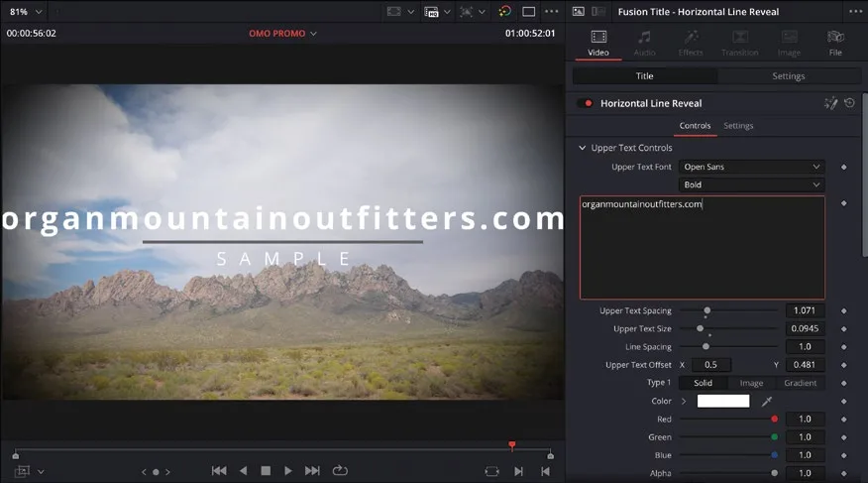Toggle keyframe diamond for Upper Text Spacing

click(x=843, y=310)
